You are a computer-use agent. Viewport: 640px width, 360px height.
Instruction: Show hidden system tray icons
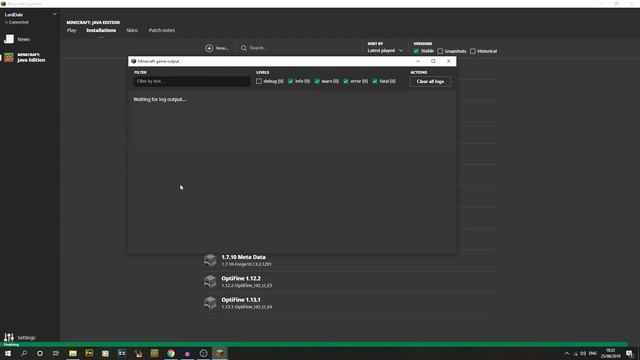point(567,353)
